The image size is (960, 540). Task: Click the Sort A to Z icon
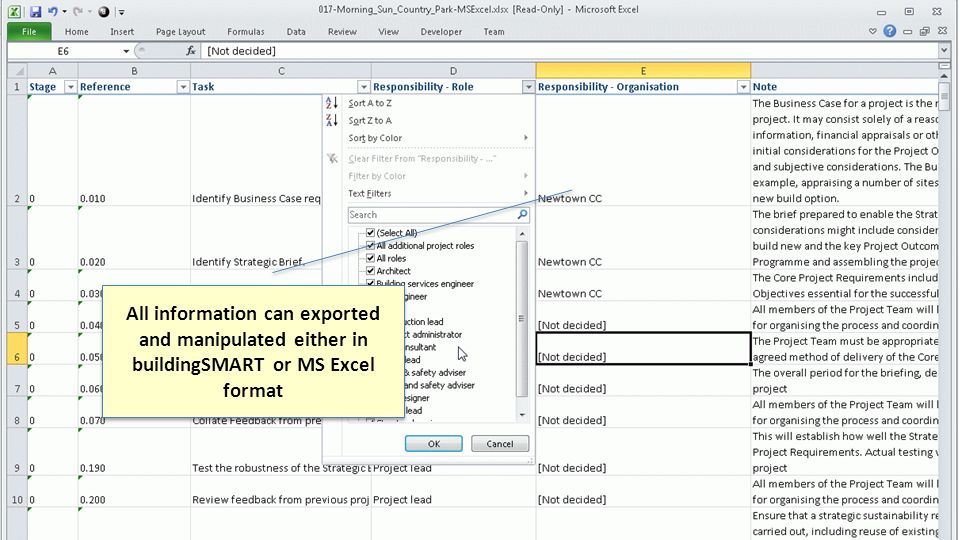[331, 103]
